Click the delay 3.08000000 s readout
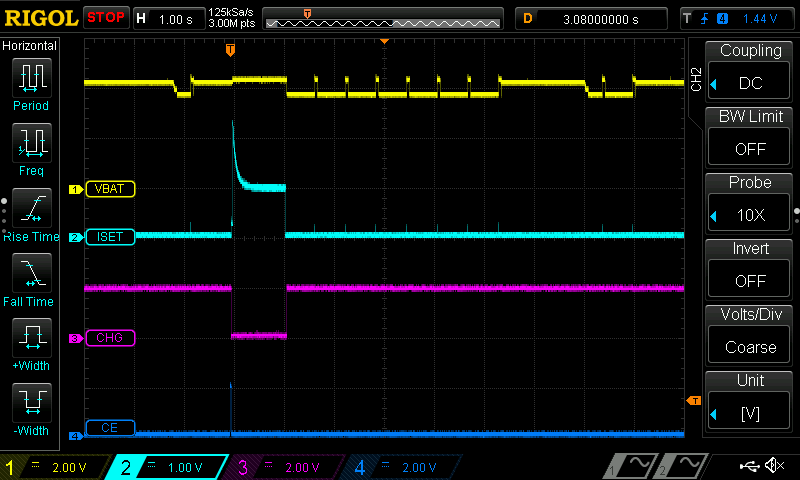 tap(601, 19)
